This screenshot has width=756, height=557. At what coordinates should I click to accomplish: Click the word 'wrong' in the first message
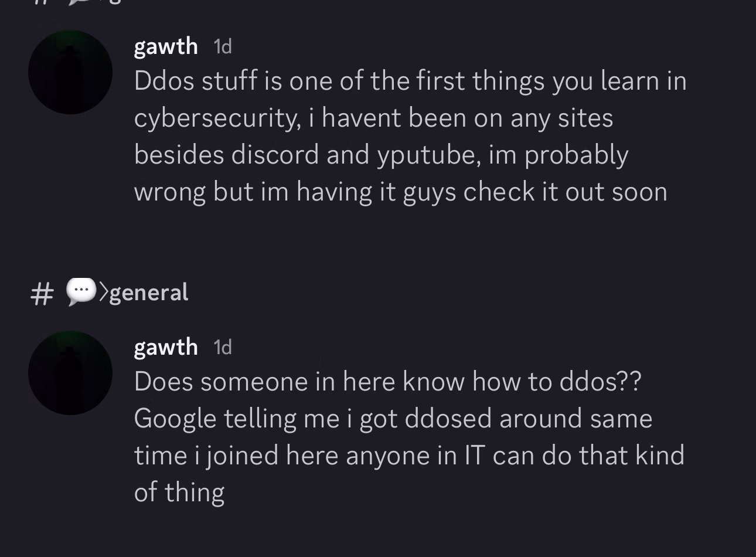[170, 192]
